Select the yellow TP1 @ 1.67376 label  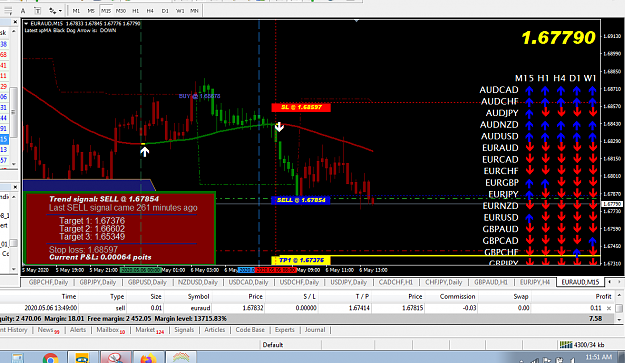[x=301, y=260]
